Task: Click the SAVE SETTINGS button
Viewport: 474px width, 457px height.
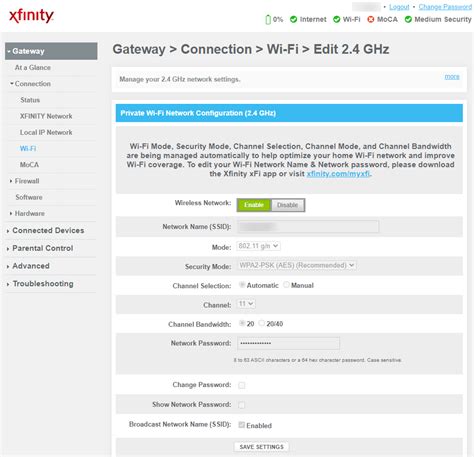Action: [x=262, y=447]
